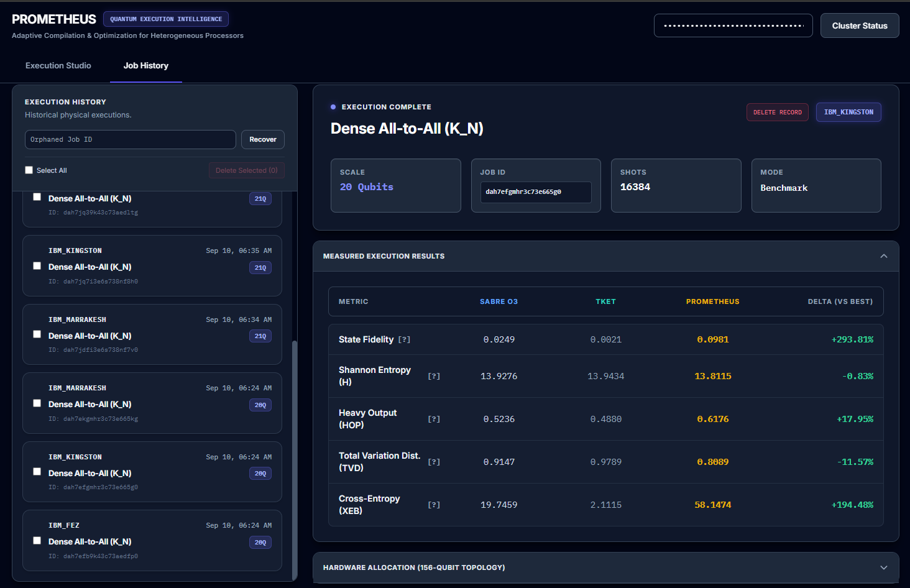Click the Shots value 16384

(635, 187)
